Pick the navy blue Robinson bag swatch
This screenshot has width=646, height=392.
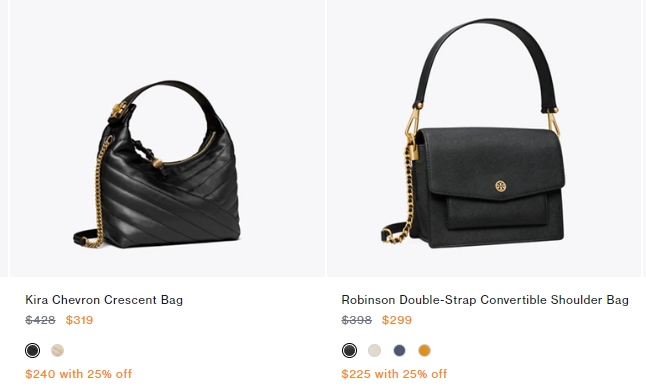pyautogui.click(x=400, y=350)
